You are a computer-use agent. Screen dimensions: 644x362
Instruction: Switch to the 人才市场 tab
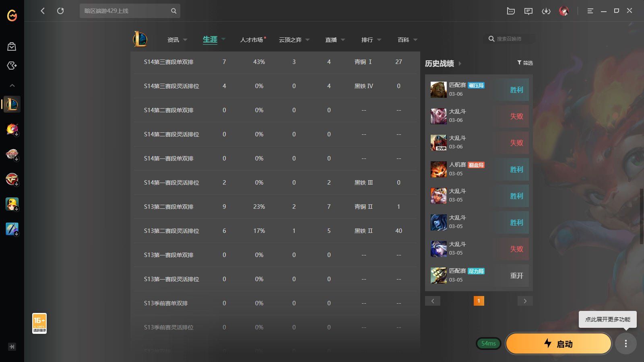point(252,40)
